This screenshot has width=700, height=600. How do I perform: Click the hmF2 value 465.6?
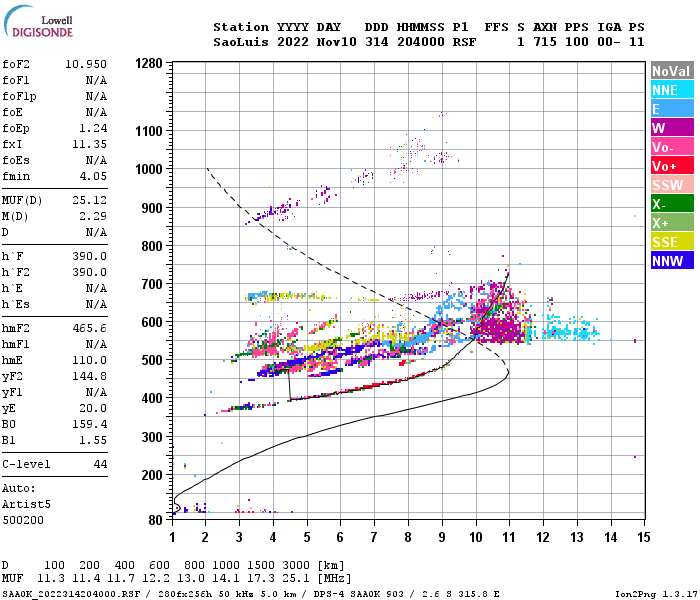pyautogui.click(x=90, y=328)
